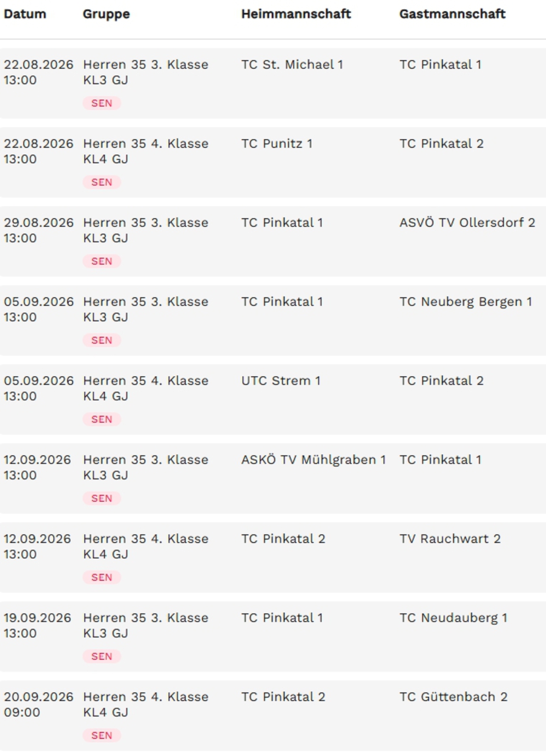Click SEN badge in the UTC Strem 1 row
546x756 pixels.
(102, 419)
